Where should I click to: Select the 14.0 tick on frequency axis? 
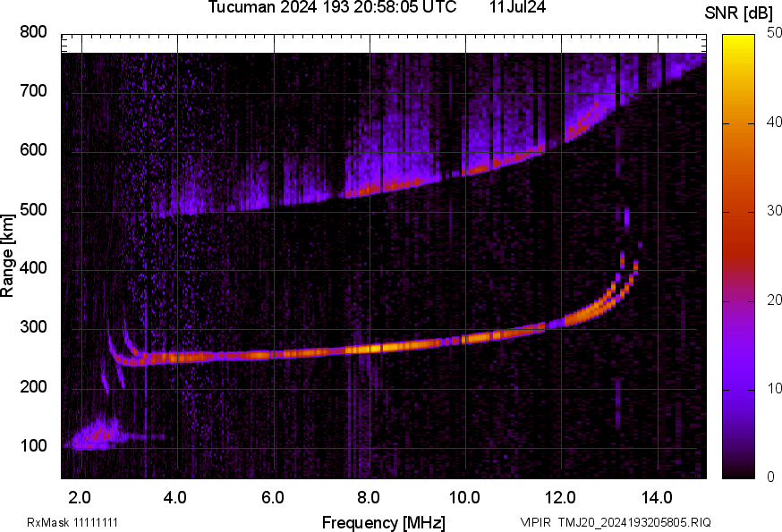(657, 497)
